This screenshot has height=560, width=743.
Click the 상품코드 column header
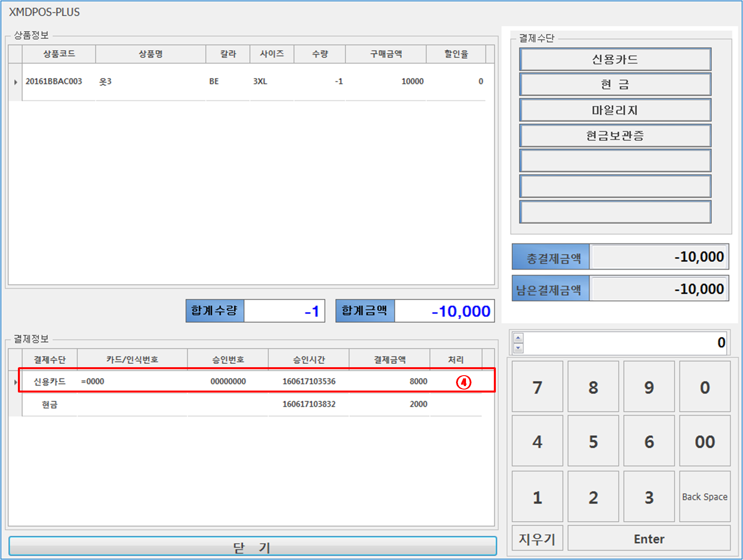(59, 54)
